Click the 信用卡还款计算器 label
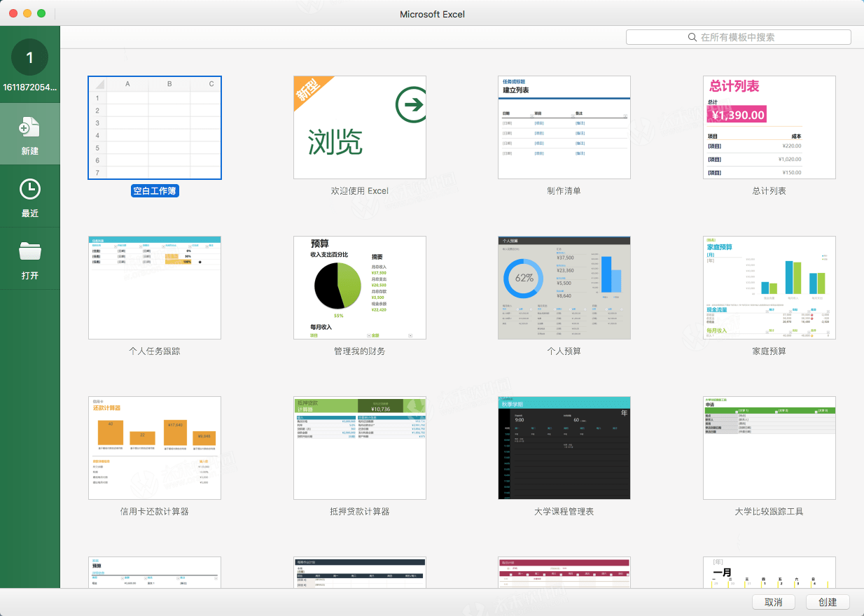864x616 pixels. (x=155, y=511)
